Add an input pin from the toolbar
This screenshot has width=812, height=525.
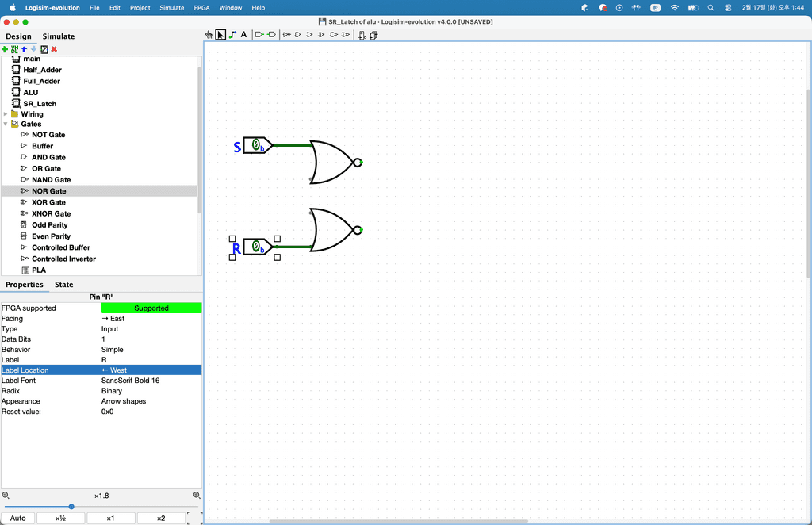click(259, 35)
